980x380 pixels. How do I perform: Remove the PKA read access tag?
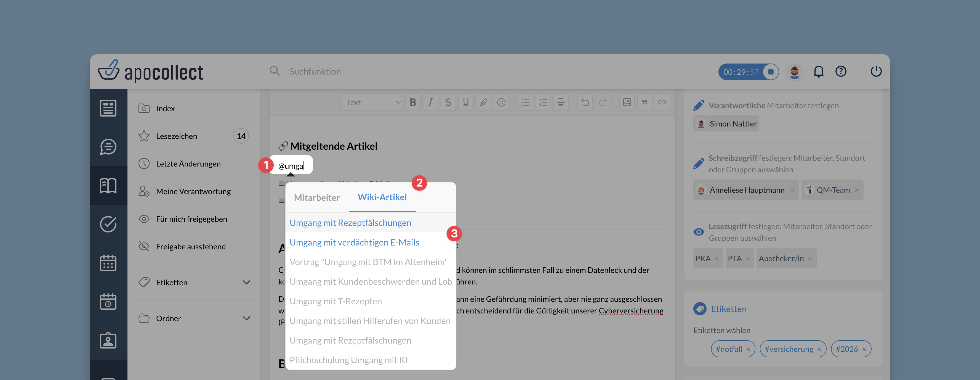click(717, 259)
